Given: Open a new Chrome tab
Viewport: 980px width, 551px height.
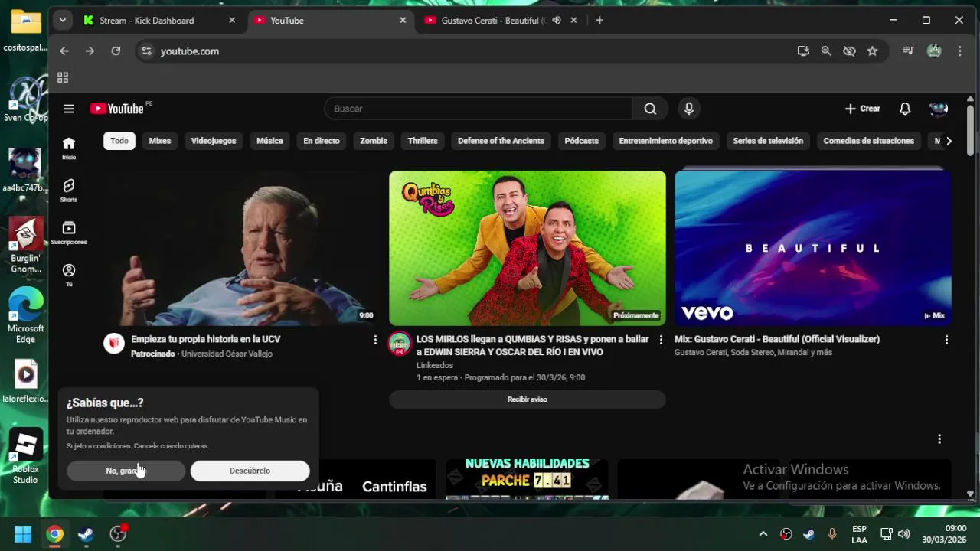Looking at the screenshot, I should (x=599, y=21).
